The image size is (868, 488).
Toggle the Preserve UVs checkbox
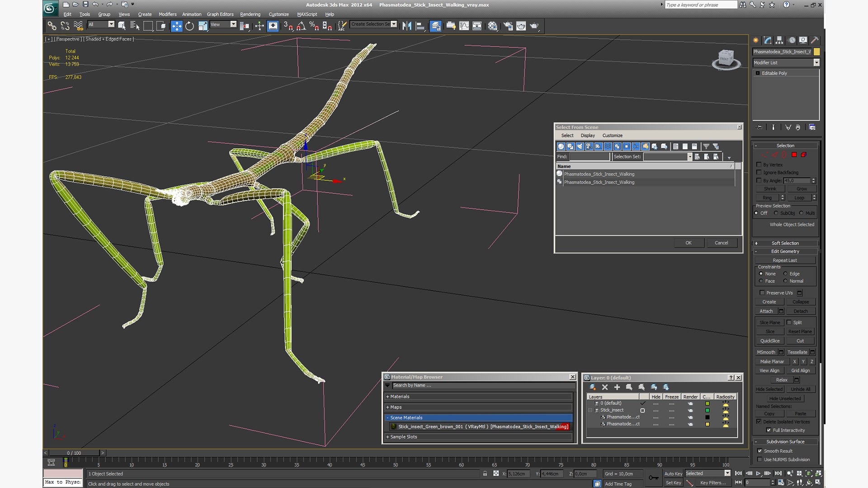[762, 292]
